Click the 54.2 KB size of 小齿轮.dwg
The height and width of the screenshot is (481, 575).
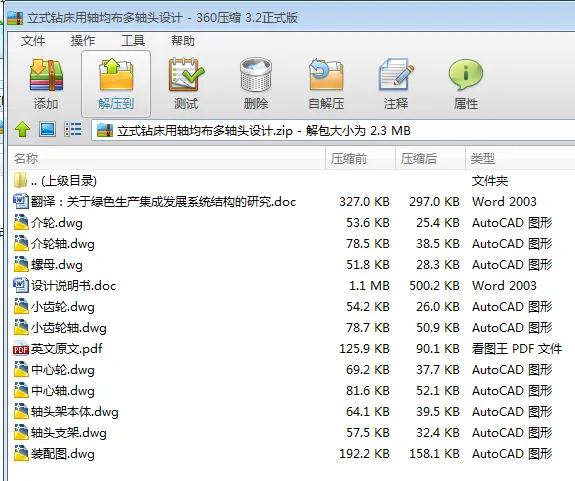(368, 307)
